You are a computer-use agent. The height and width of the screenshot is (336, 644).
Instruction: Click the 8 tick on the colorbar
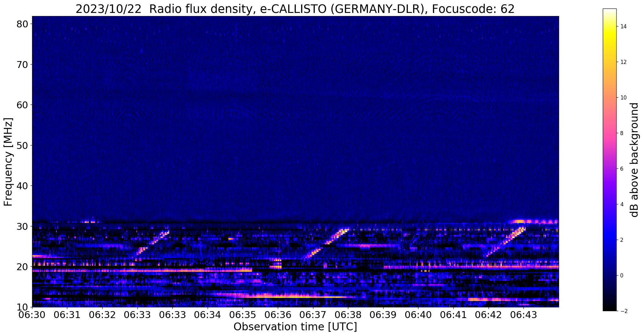[621, 133]
